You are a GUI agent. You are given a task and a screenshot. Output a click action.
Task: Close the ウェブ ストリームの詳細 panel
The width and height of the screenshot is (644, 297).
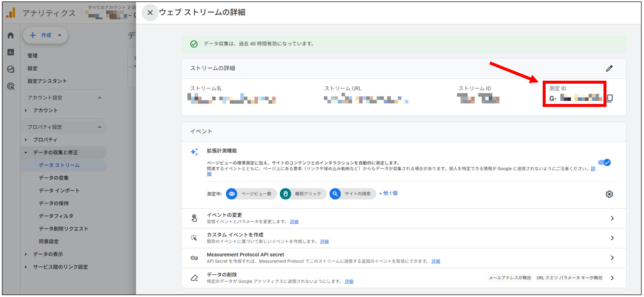pyautogui.click(x=150, y=12)
